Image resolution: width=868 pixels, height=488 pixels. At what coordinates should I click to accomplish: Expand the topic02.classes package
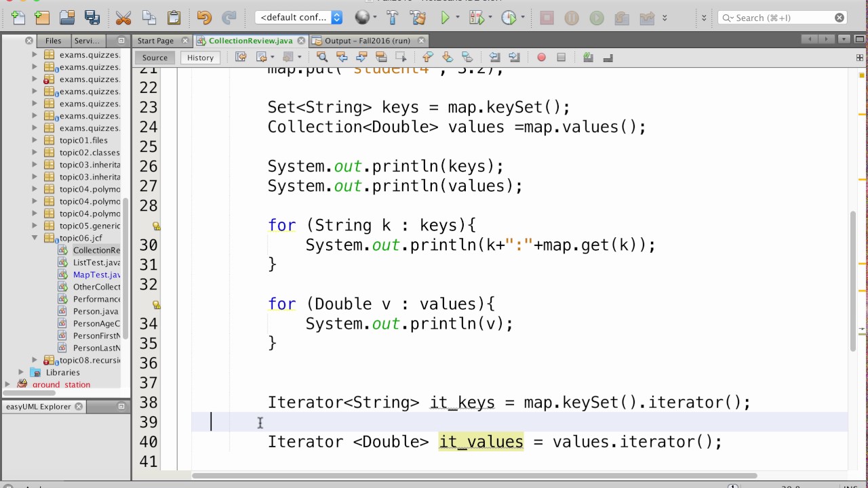coord(35,152)
